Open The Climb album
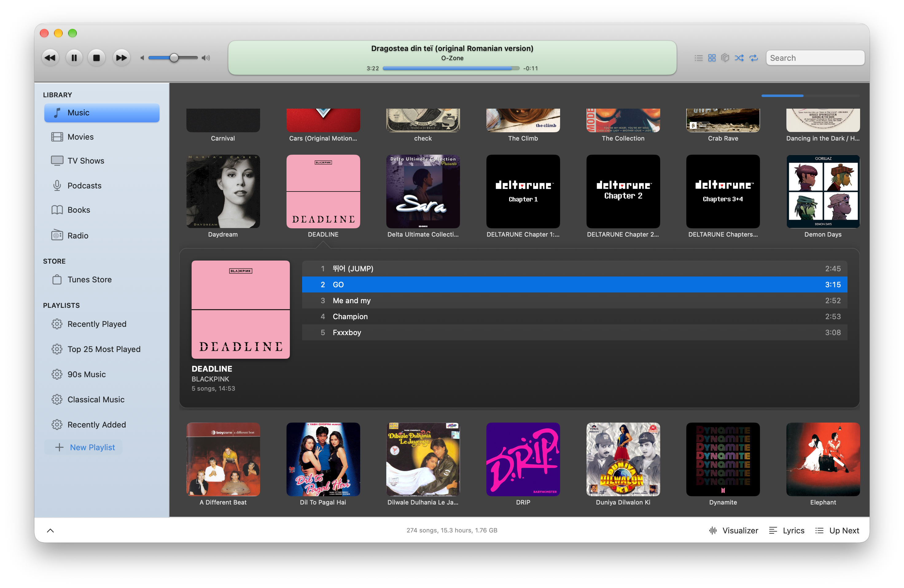The image size is (904, 588). [523, 120]
